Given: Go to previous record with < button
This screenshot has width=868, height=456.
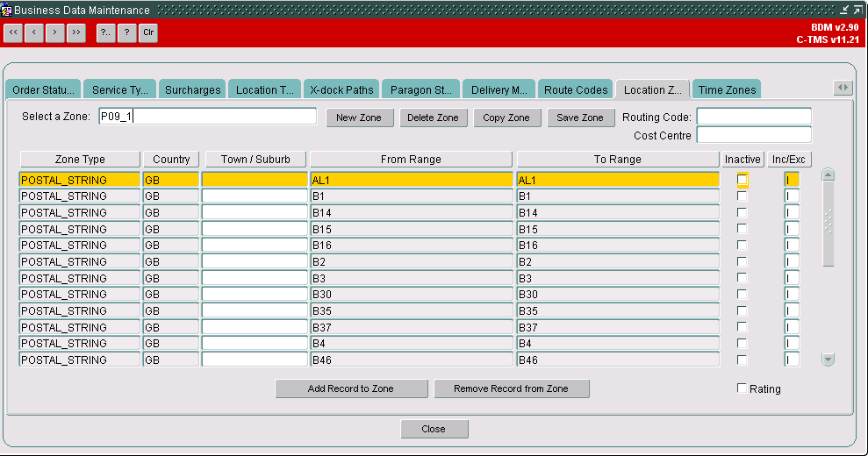Looking at the screenshot, I should tap(33, 32).
